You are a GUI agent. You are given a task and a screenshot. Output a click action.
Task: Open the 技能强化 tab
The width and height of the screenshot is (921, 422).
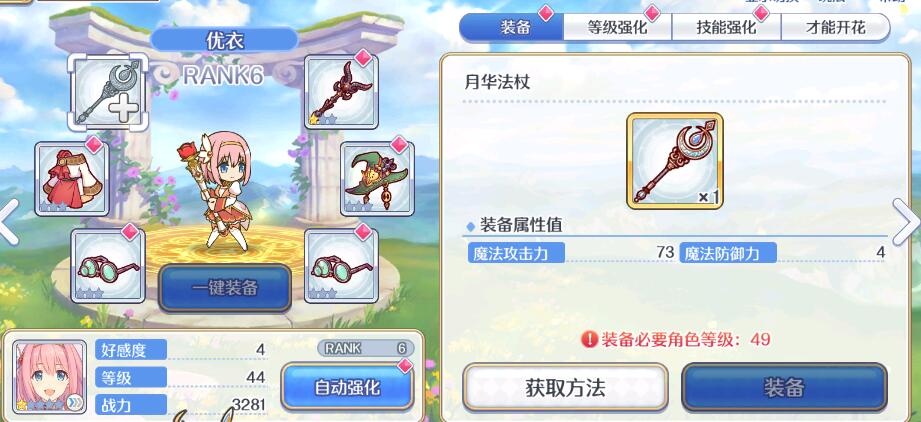click(726, 27)
